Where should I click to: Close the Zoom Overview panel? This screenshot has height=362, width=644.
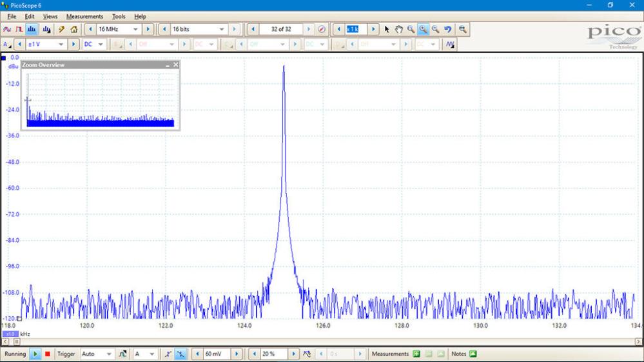176,65
